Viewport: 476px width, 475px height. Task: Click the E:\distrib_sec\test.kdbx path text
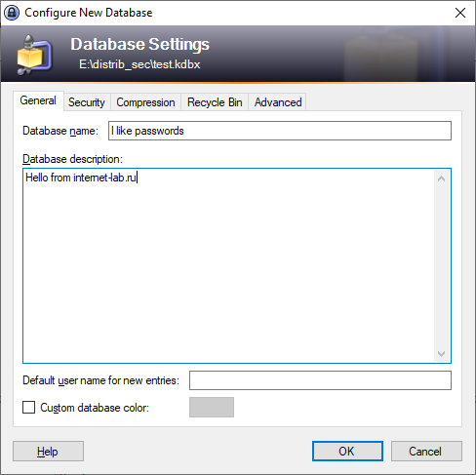point(139,64)
